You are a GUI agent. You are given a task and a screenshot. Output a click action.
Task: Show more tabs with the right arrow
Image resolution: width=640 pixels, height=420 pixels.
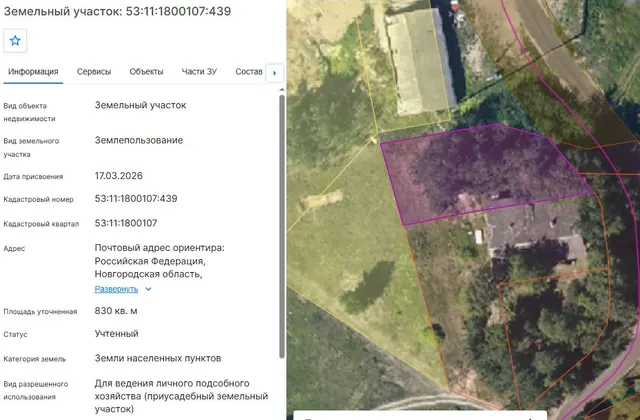274,73
